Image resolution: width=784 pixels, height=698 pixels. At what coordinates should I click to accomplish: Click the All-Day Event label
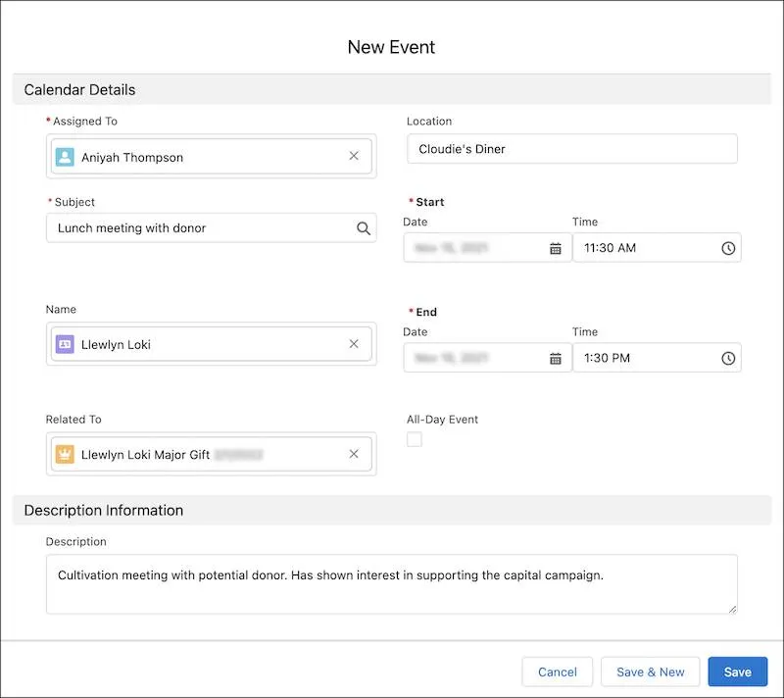442,420
